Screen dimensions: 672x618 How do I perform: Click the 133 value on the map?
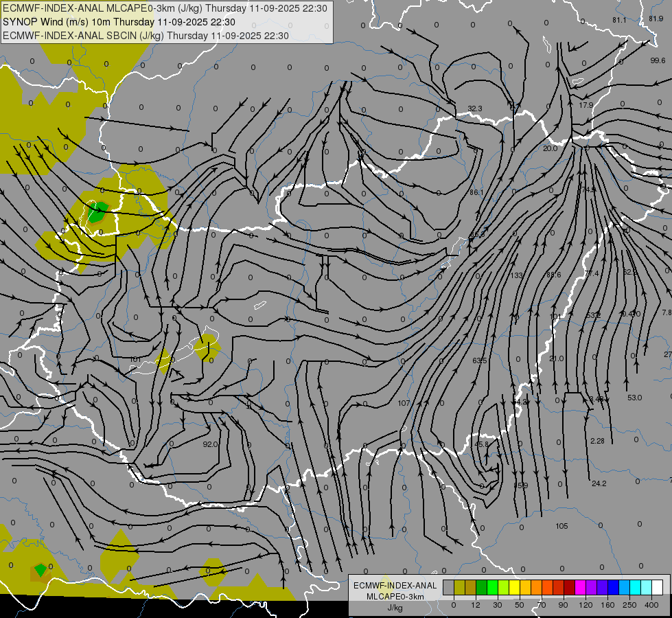click(517, 275)
